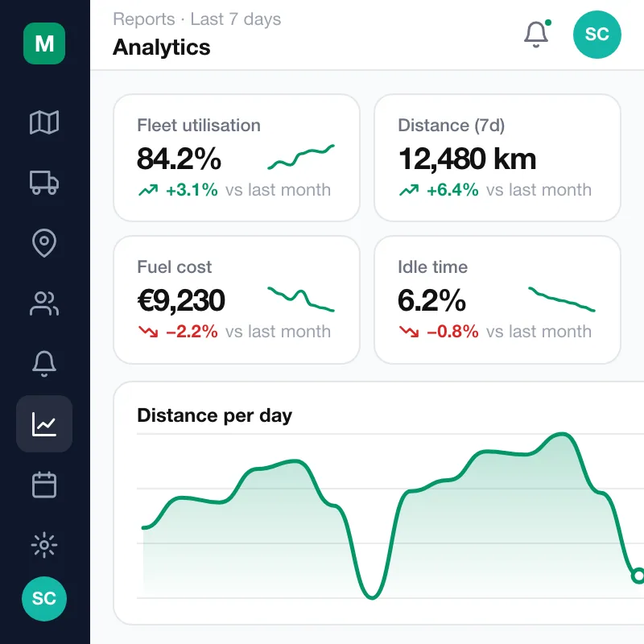The width and height of the screenshot is (644, 644).
Task: Click the 'Idle time' card label
Action: (433, 267)
